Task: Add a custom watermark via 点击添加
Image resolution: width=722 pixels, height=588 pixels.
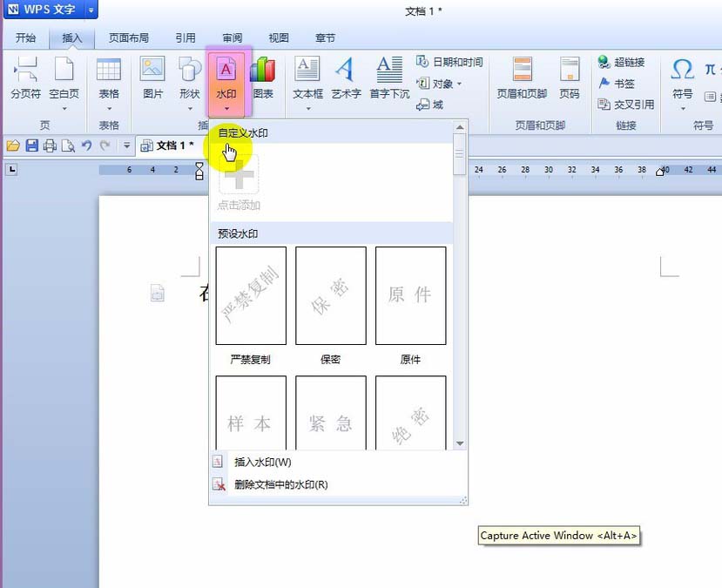Action: click(x=239, y=183)
